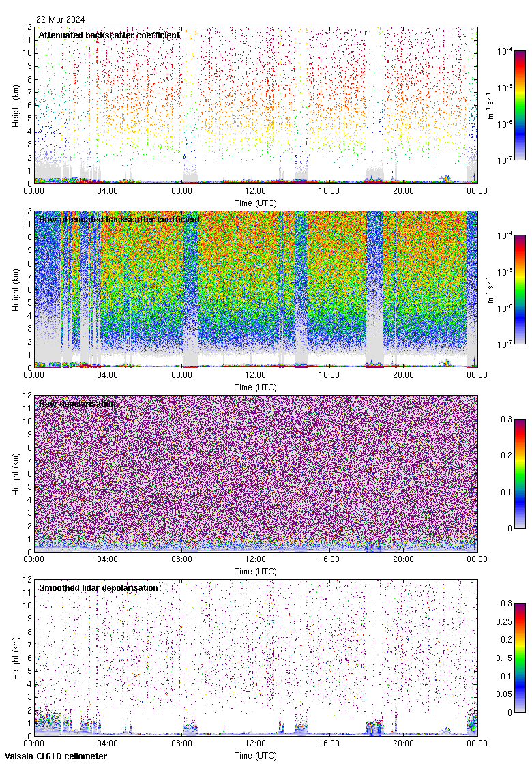532x764 pixels.
Task: Select the "Raw depolarisation" panel title
Action: pyautogui.click(x=77, y=404)
